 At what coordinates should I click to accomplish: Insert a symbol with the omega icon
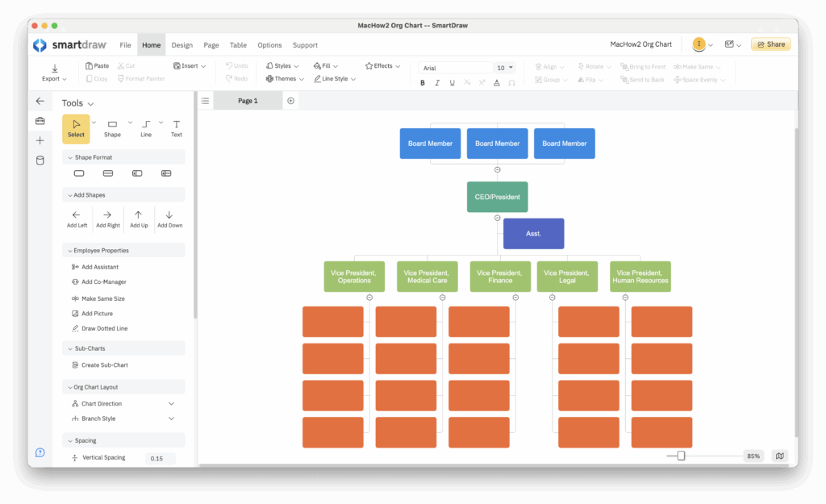511,83
